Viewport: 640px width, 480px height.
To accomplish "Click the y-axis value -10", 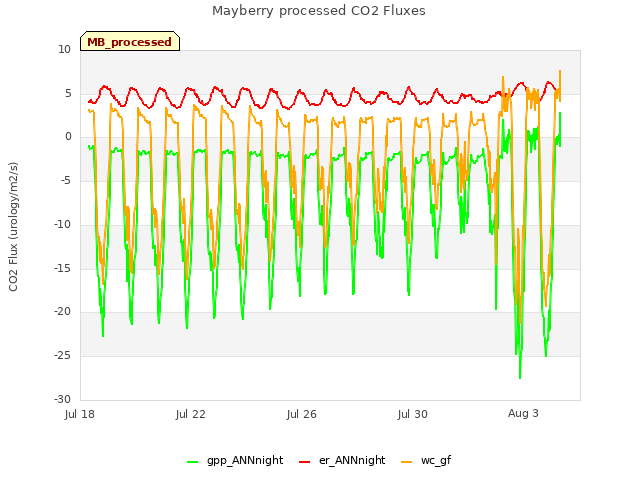I will point(62,224).
